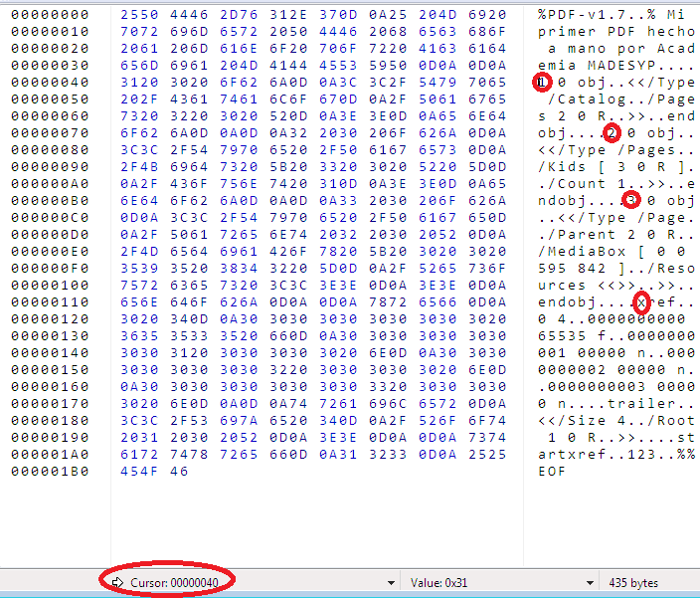
Task: Click ASCII text '%PDF-v1.7..% Mi'
Action: point(612,15)
